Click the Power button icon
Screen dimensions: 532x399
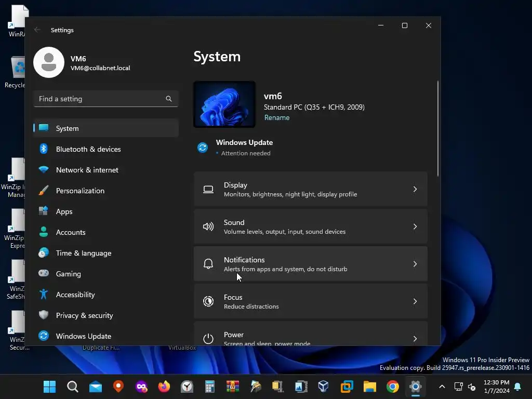point(208,338)
